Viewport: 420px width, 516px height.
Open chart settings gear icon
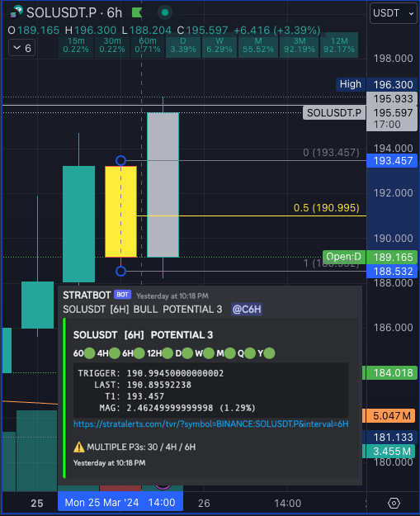click(x=394, y=503)
